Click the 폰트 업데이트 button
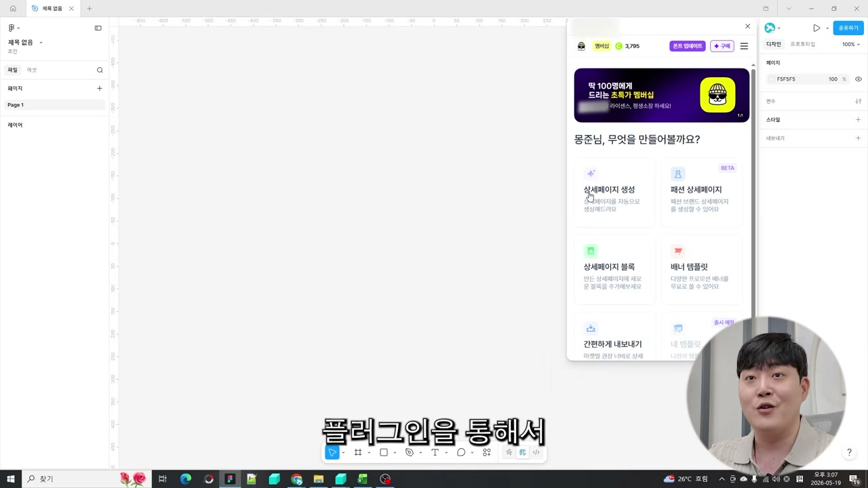Image resolution: width=868 pixels, height=488 pixels. 688,46
